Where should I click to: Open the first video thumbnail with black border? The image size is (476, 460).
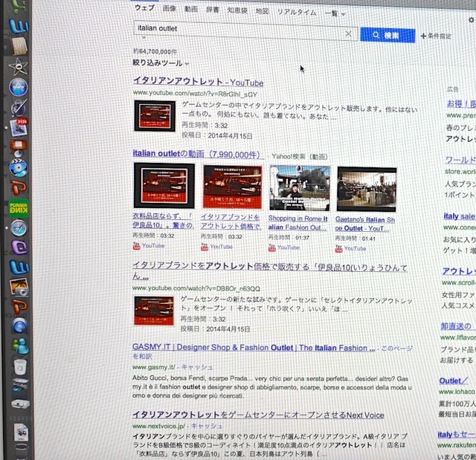tap(164, 186)
